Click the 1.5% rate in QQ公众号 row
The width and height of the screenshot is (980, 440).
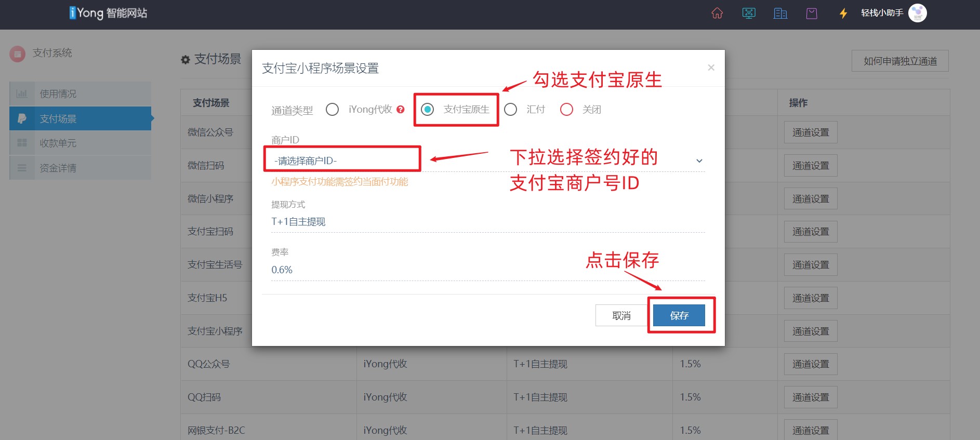[x=690, y=364]
